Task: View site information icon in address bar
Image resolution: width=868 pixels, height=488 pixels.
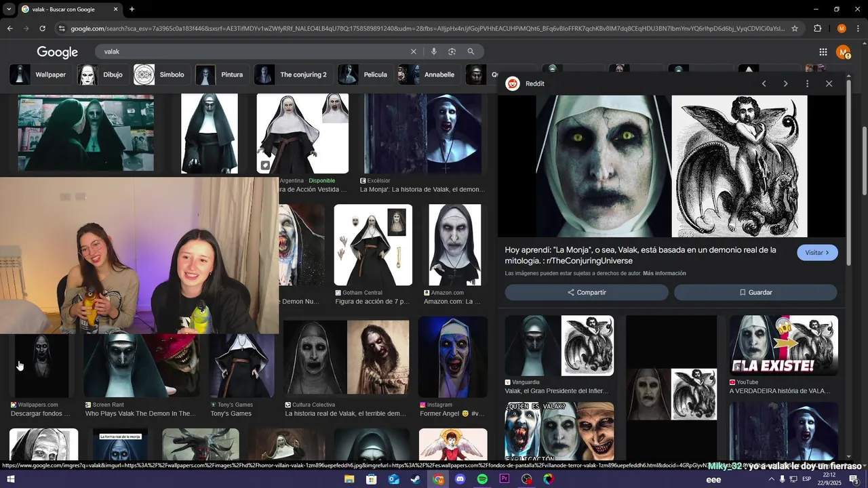Action: [x=62, y=28]
